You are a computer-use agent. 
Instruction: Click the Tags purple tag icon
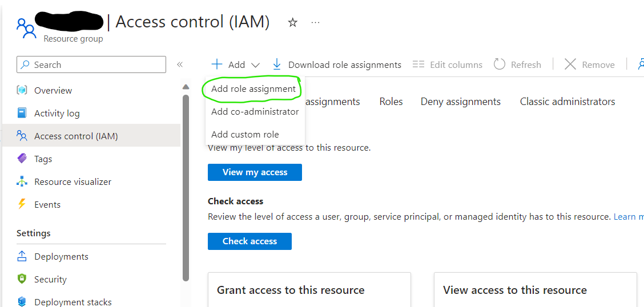(22, 159)
